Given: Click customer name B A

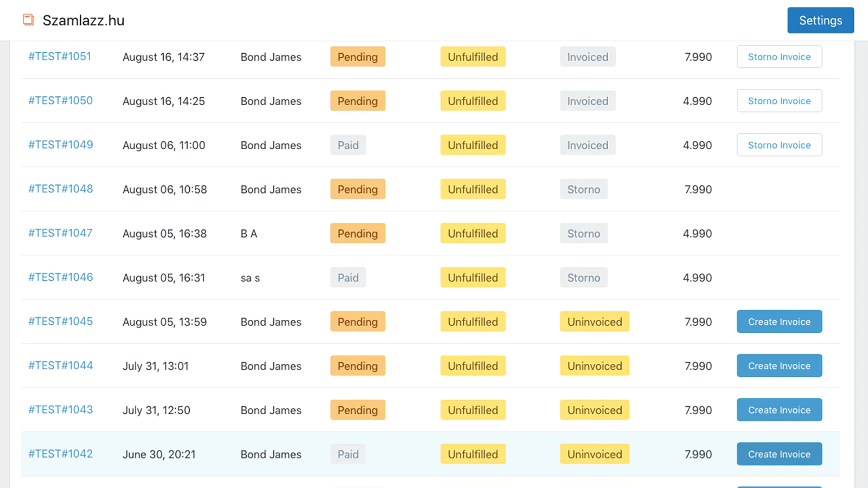Looking at the screenshot, I should (x=249, y=234).
